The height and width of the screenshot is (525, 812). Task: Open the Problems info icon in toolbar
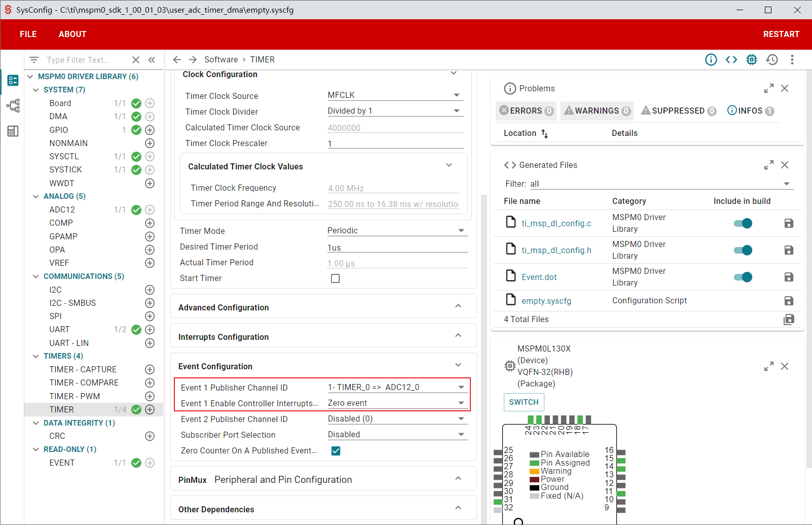[x=711, y=60]
